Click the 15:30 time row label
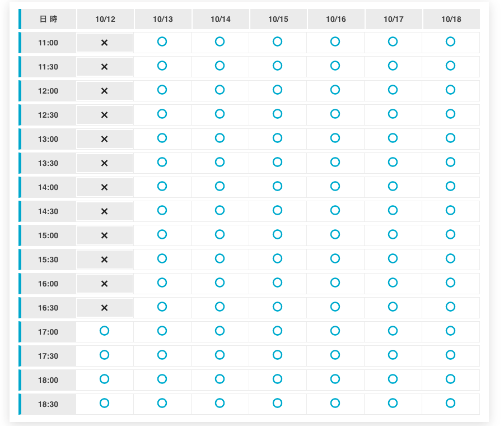The width and height of the screenshot is (504, 426). tap(49, 260)
